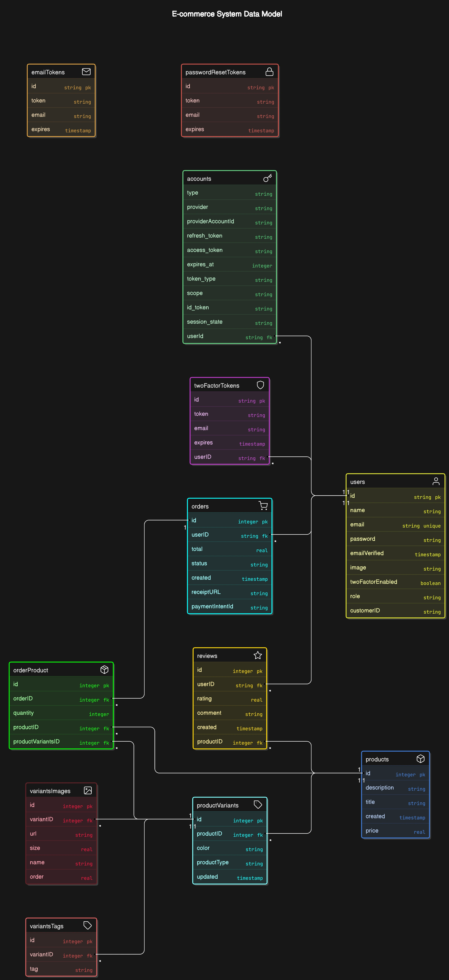Click the user icon on users table
Viewport: 449px width, 980px height.
[x=436, y=481]
